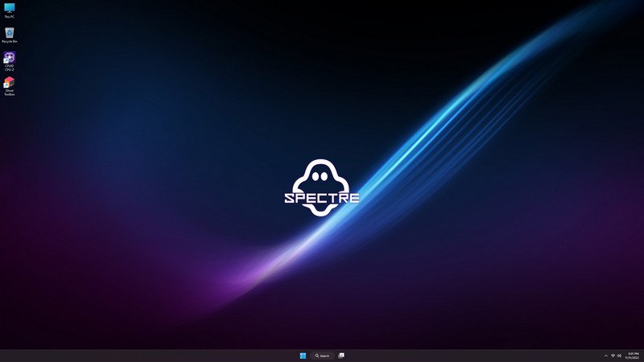Screen dimensions: 644x362
Task: Open the taskbar clock and date
Action: click(633, 356)
